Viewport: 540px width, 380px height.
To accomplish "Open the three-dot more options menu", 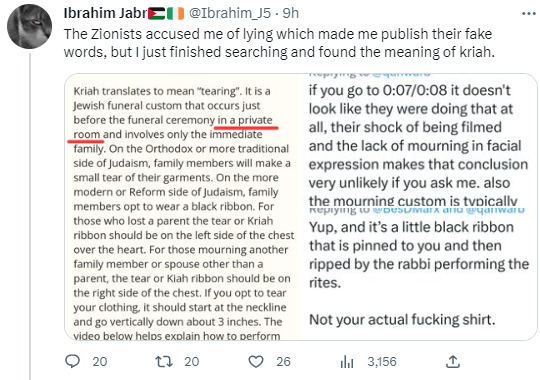I will (x=529, y=13).
